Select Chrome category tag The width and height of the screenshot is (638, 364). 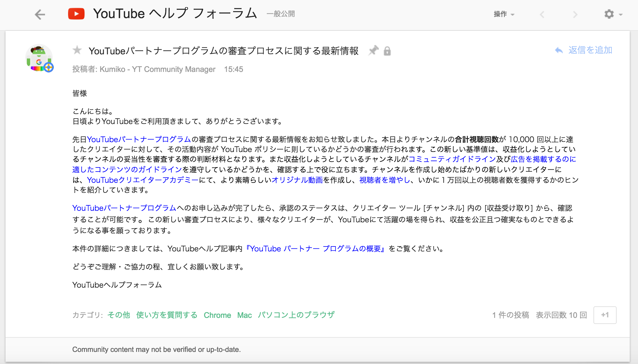pos(217,315)
